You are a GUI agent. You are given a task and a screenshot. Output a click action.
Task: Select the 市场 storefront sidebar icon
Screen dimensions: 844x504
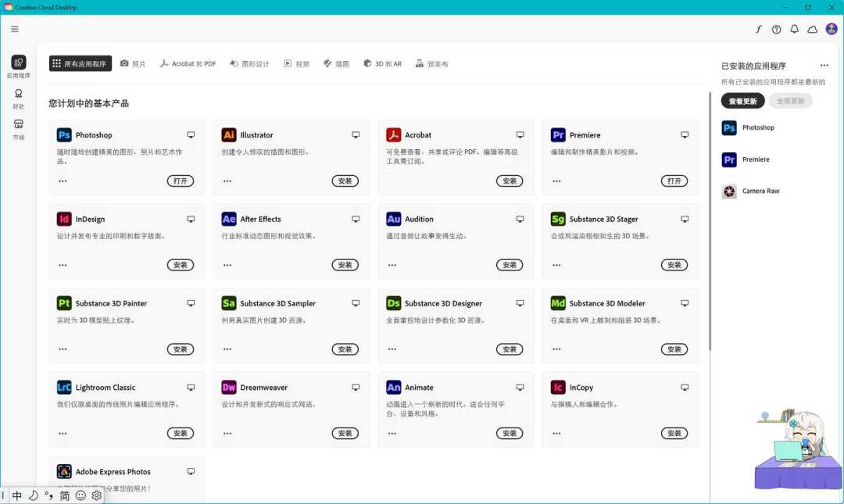coord(18,124)
